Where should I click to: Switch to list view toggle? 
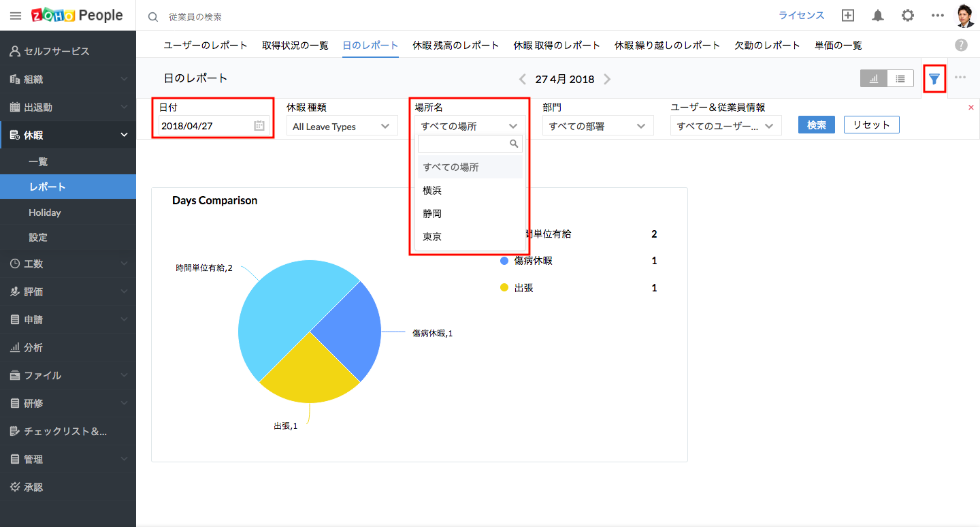click(900, 79)
